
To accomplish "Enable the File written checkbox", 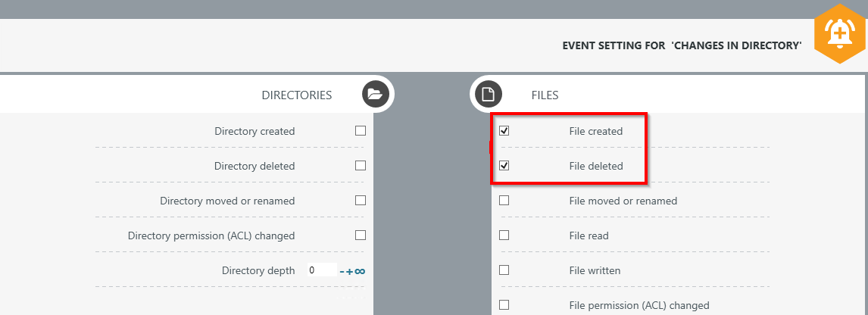I will point(504,270).
